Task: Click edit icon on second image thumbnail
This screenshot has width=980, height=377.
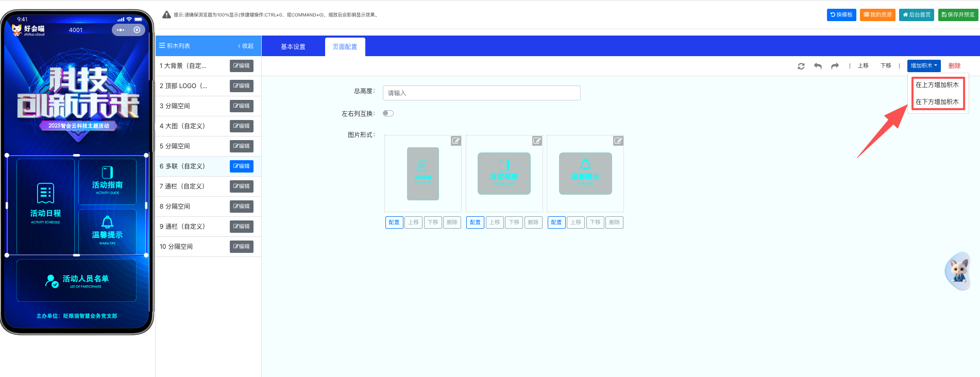Action: (x=537, y=141)
